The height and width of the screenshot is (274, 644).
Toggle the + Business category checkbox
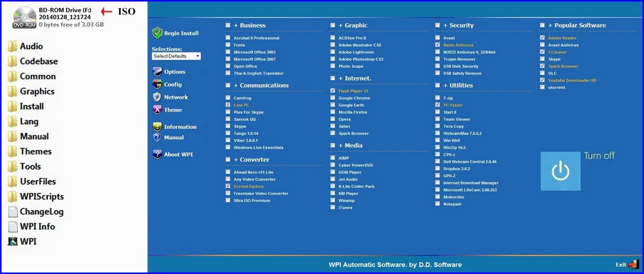pyautogui.click(x=228, y=25)
